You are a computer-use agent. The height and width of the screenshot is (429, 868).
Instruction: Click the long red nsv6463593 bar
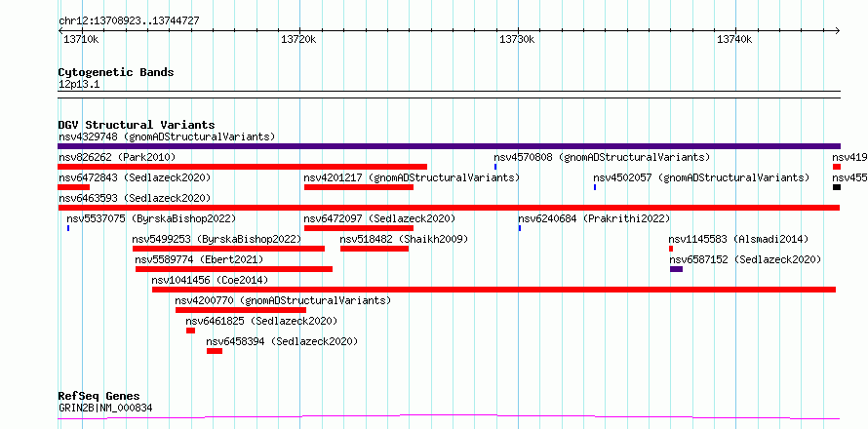click(x=449, y=208)
